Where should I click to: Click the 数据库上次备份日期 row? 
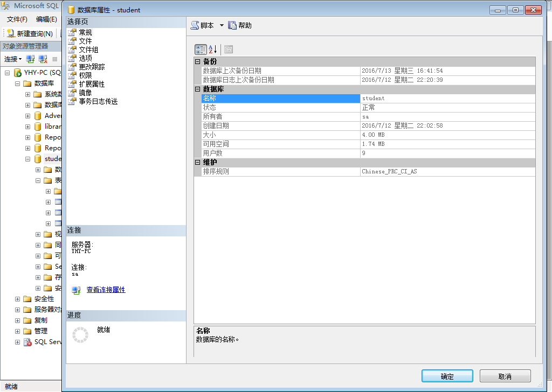tap(368, 71)
